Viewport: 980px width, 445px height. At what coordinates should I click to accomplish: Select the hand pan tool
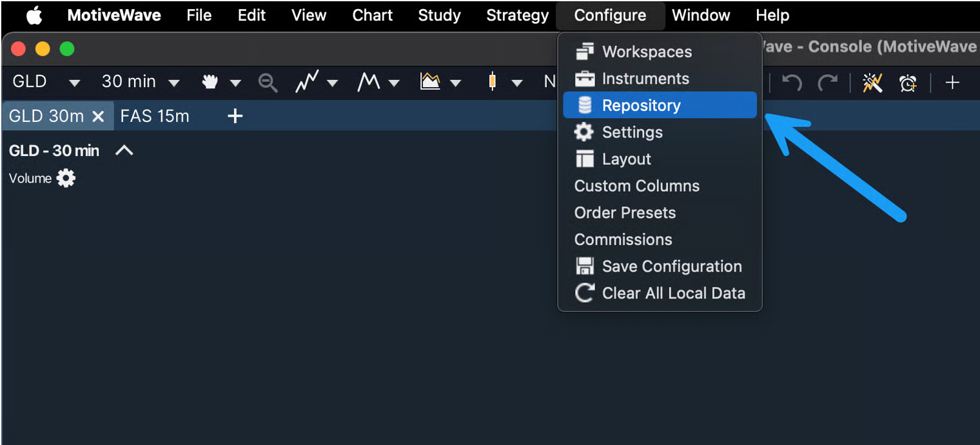pyautogui.click(x=210, y=82)
